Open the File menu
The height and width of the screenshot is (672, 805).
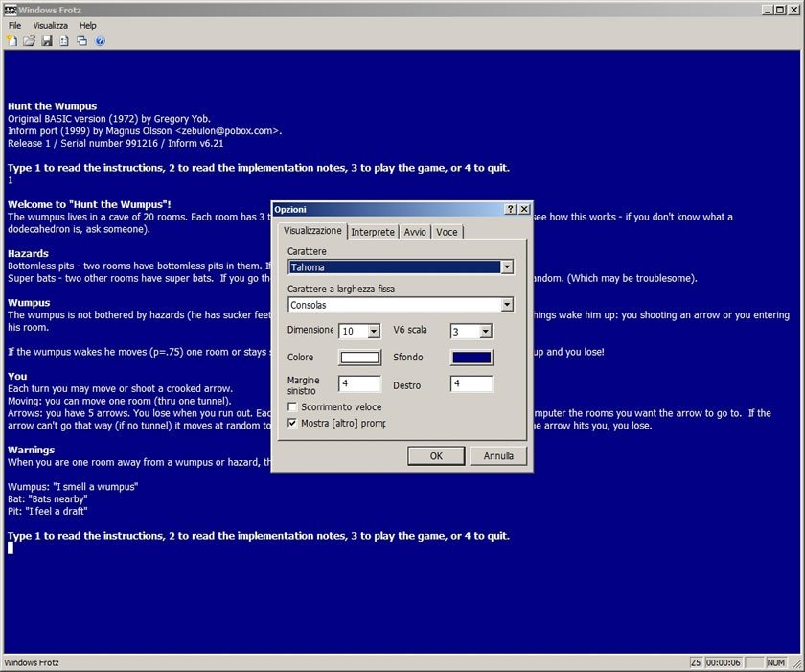(15, 25)
